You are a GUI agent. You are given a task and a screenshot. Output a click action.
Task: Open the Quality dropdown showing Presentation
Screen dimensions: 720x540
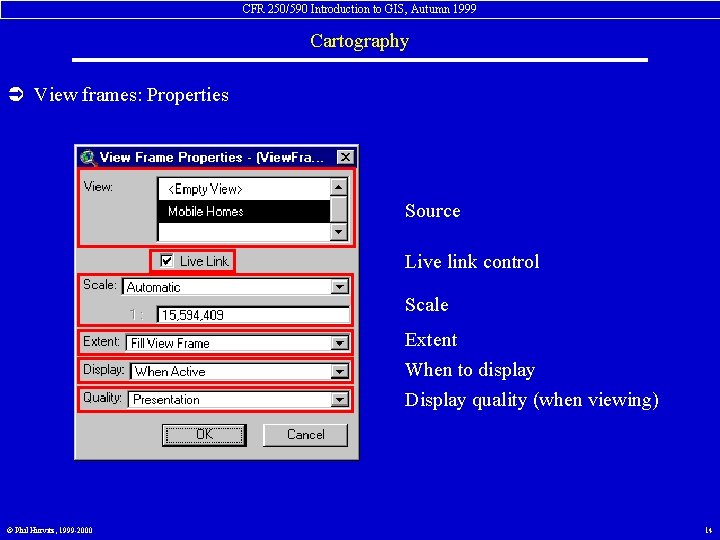(x=339, y=399)
